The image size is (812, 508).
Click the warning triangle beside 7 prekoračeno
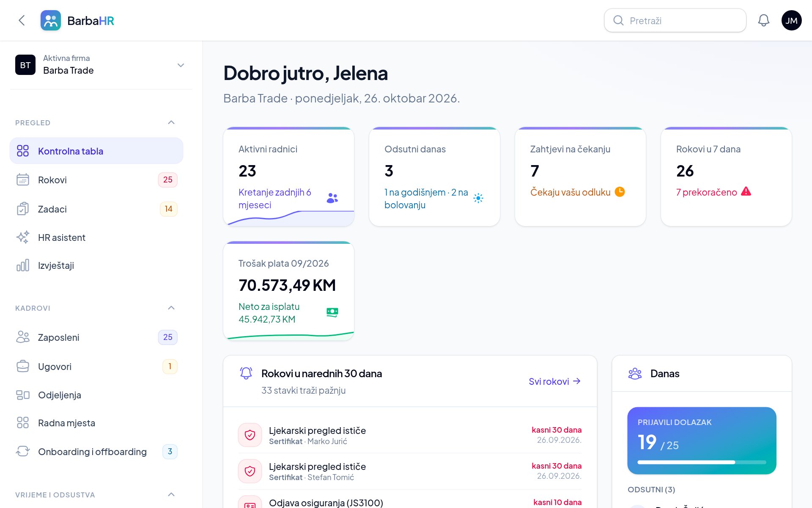746,191
